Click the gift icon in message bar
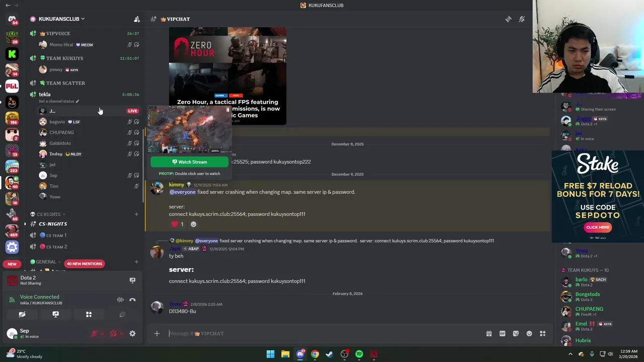Image resolution: width=644 pixels, height=362 pixels. click(489, 333)
